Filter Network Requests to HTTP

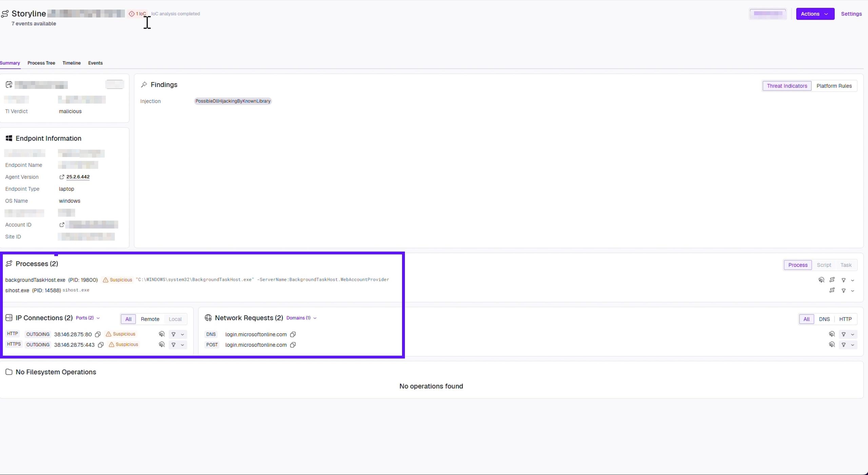click(x=845, y=319)
